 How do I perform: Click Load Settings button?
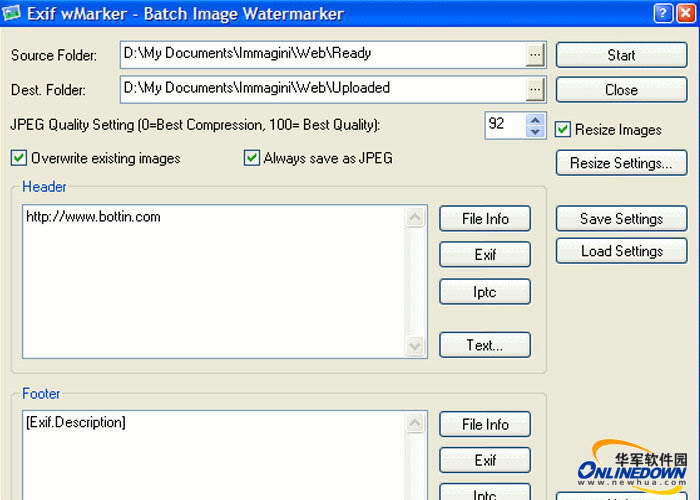pos(621,251)
